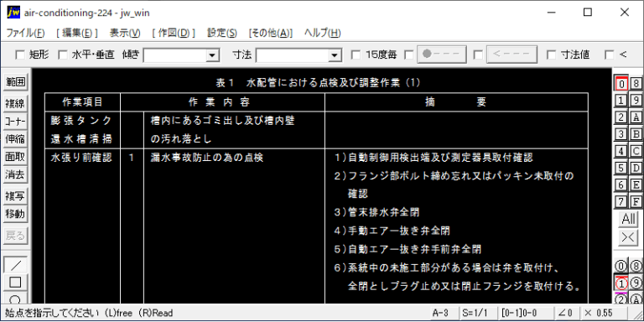Toggle the arrow <--- checkbox
This screenshot has width=644, height=322.
478,55
